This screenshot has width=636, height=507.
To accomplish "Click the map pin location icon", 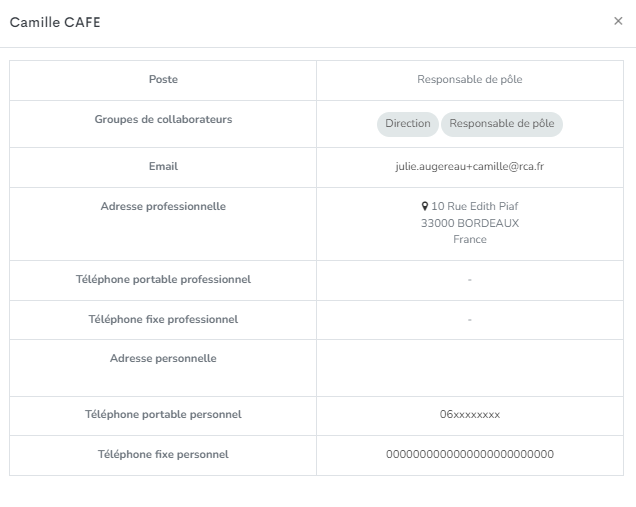I will 425,206.
